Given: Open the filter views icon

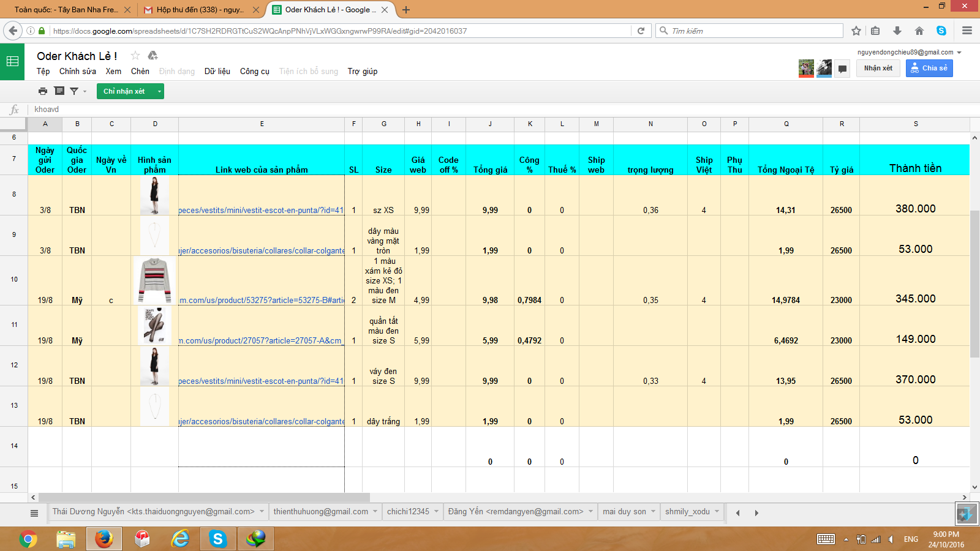Looking at the screenshot, I should pyautogui.click(x=74, y=91).
